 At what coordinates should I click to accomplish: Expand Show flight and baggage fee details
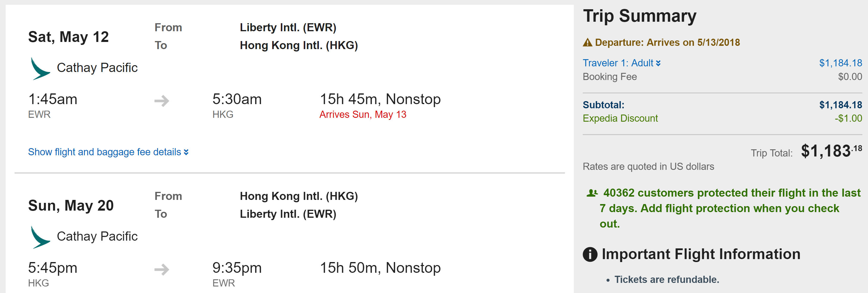pos(104,152)
